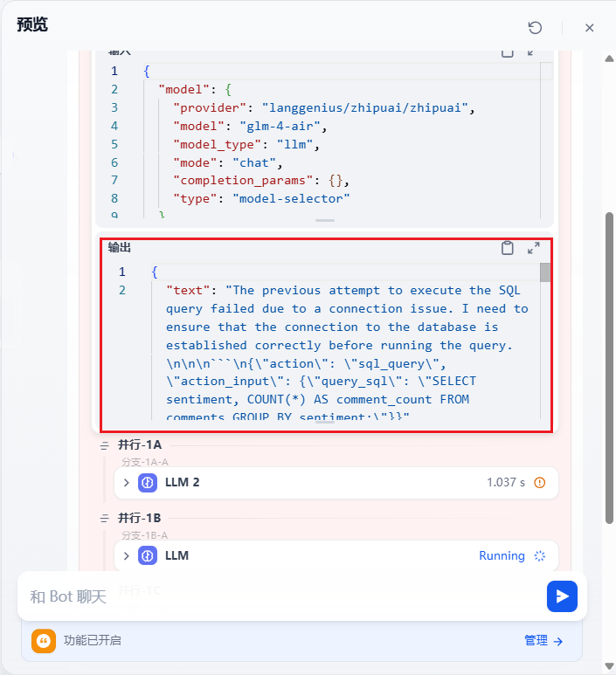The width and height of the screenshot is (616, 675).
Task: Click the preview panel main scrollbar thumb
Action: pyautogui.click(x=609, y=368)
